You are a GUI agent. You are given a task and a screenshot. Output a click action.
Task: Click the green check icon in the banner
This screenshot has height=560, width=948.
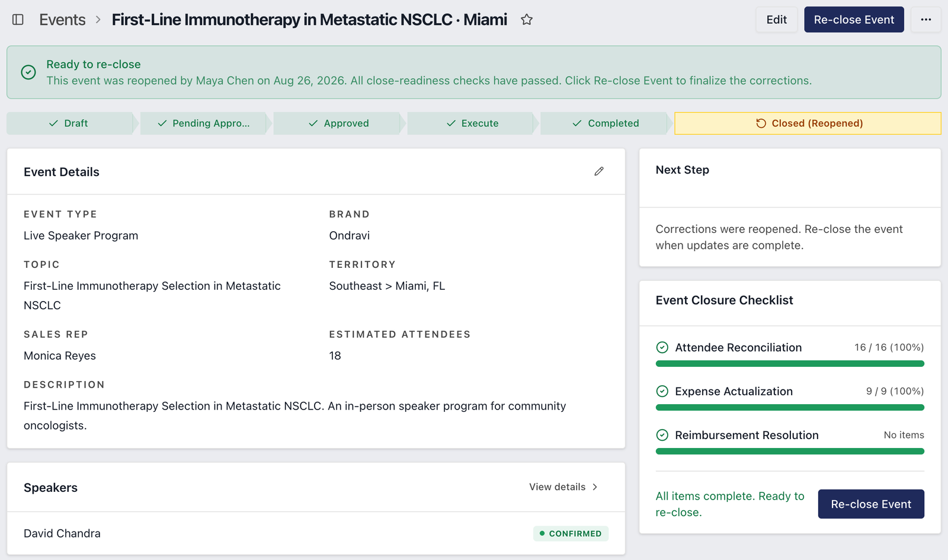(x=28, y=72)
